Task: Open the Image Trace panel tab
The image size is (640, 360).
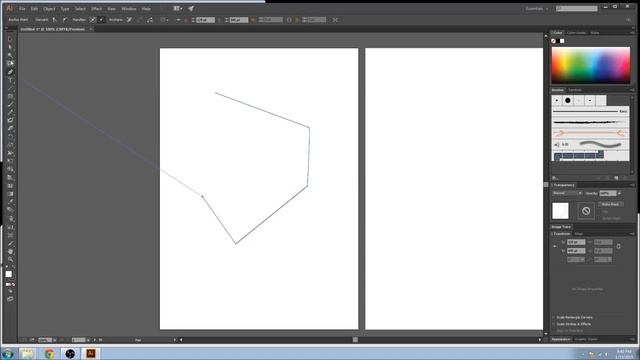Action: pos(561,227)
